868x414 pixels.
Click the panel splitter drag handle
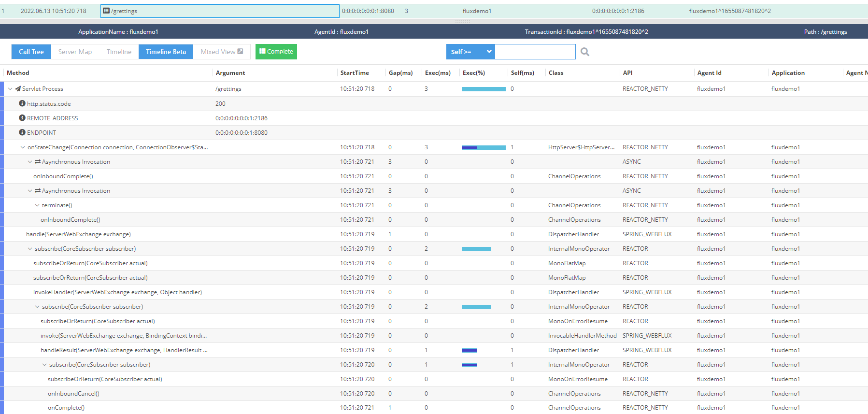(x=462, y=22)
